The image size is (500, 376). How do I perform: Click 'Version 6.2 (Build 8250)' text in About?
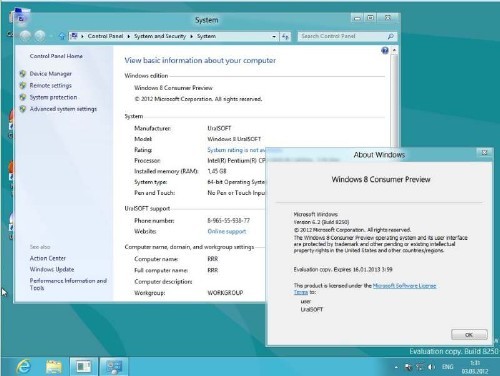click(x=321, y=222)
